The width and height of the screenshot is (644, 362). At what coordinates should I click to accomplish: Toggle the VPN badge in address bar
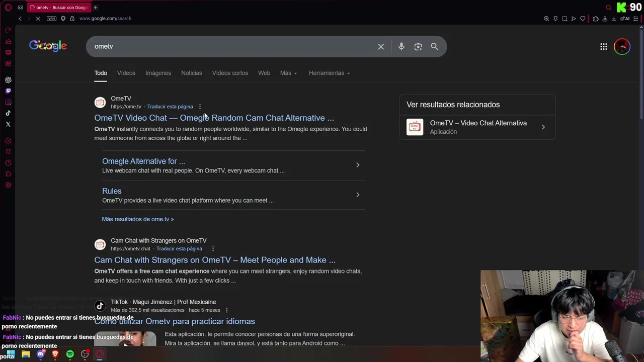pos(51,19)
